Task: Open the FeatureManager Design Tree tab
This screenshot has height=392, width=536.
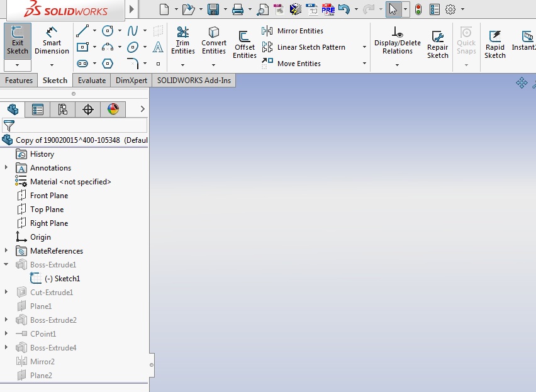Action: point(13,109)
